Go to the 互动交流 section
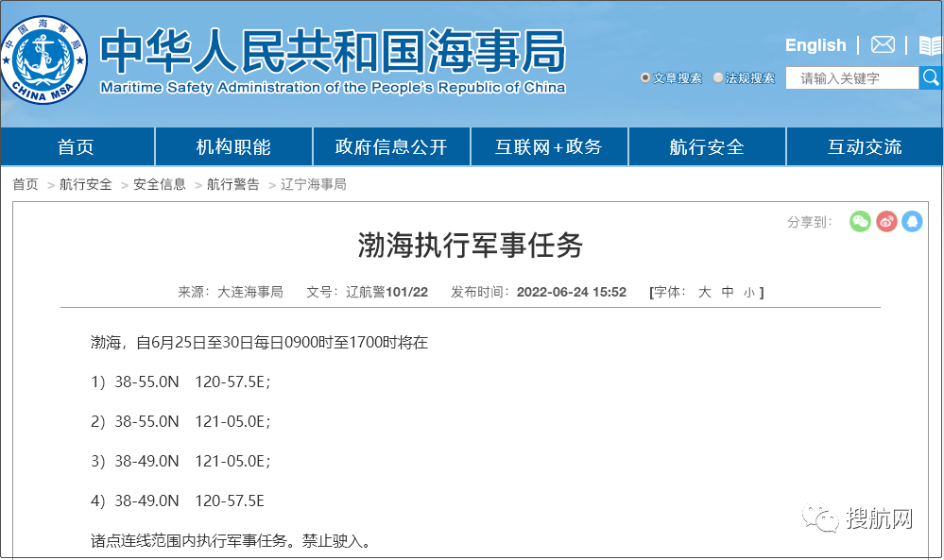The width and height of the screenshot is (944, 560). click(x=864, y=146)
